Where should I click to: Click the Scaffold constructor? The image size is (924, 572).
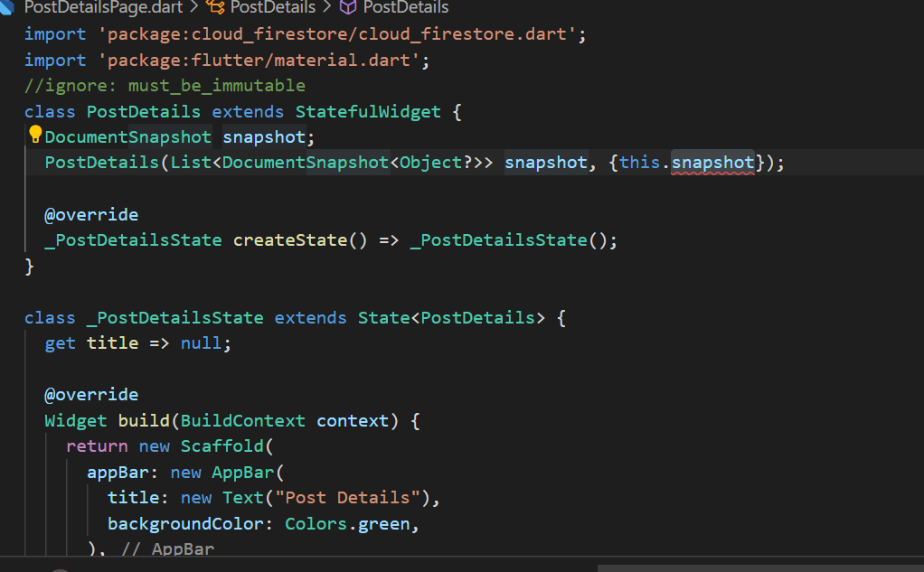coord(222,446)
